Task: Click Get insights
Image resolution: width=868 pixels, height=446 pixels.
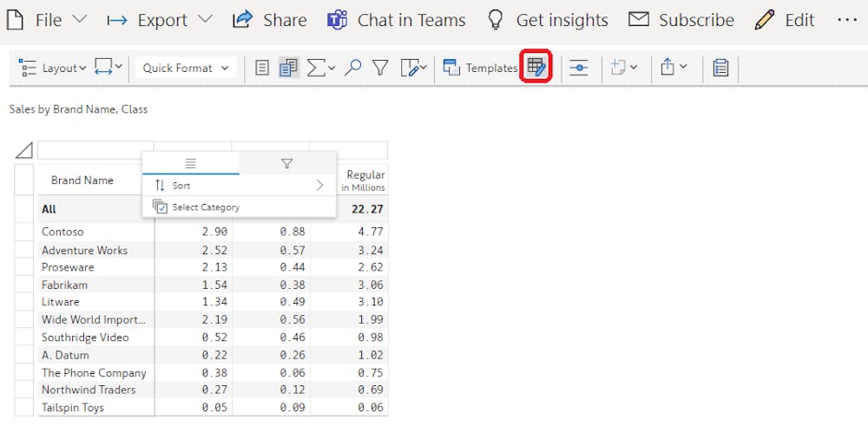Action: tap(548, 21)
